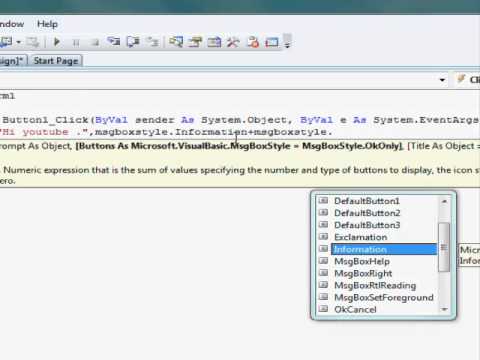The image size is (480, 360).
Task: Open the Error List icon
Action: click(253, 42)
